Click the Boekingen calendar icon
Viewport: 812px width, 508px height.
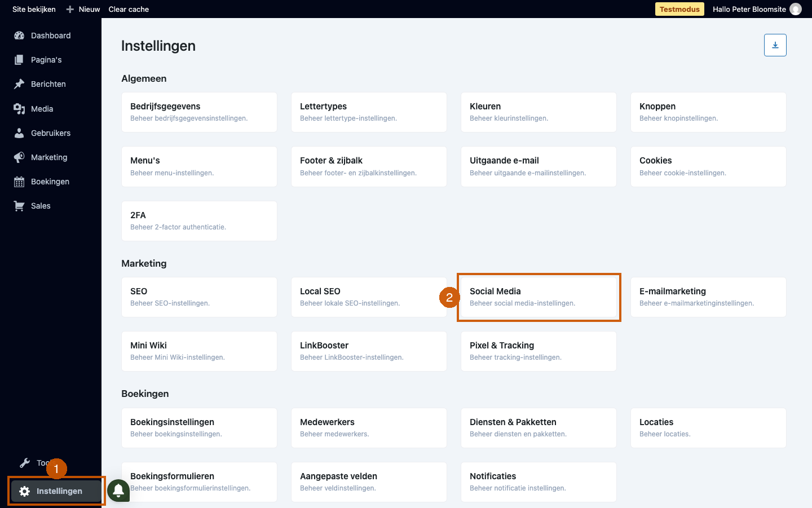pos(19,182)
